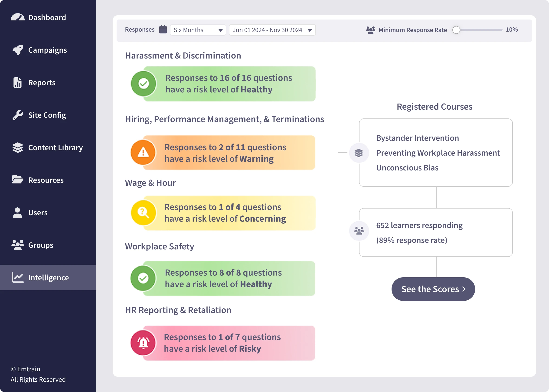Click the calendar icon beside Responses
549x392 pixels.
tap(163, 29)
